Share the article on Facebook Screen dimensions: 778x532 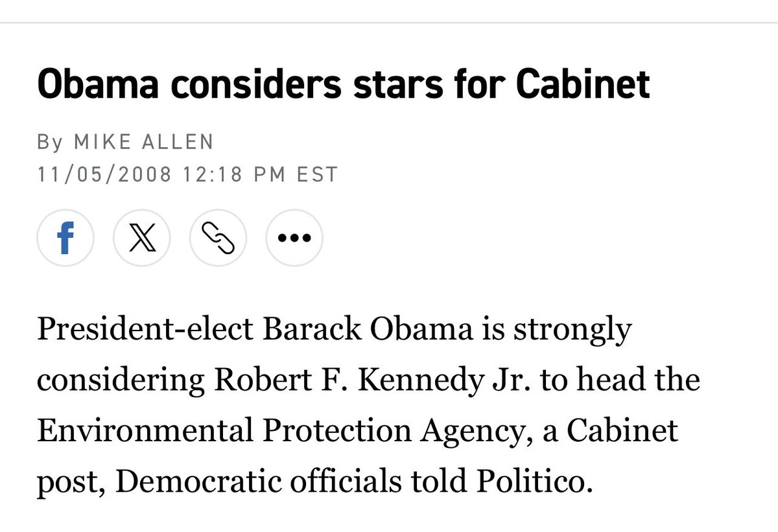pyautogui.click(x=65, y=238)
